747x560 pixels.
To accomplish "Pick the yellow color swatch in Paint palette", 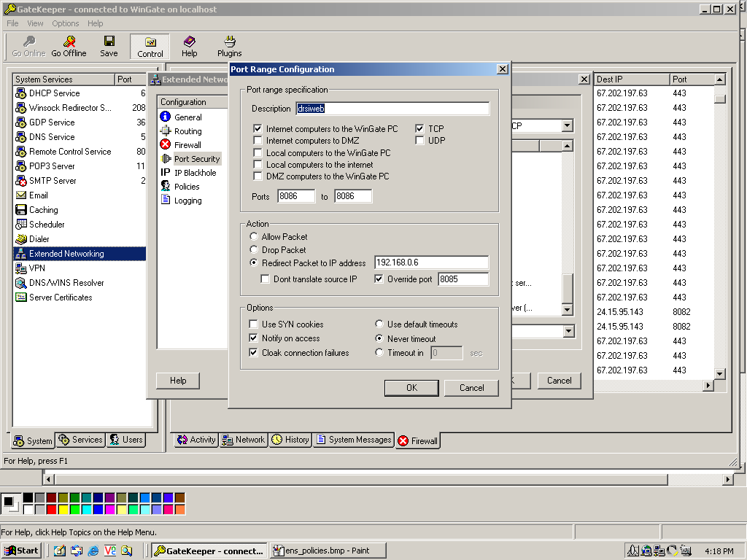I will pos(63,510).
